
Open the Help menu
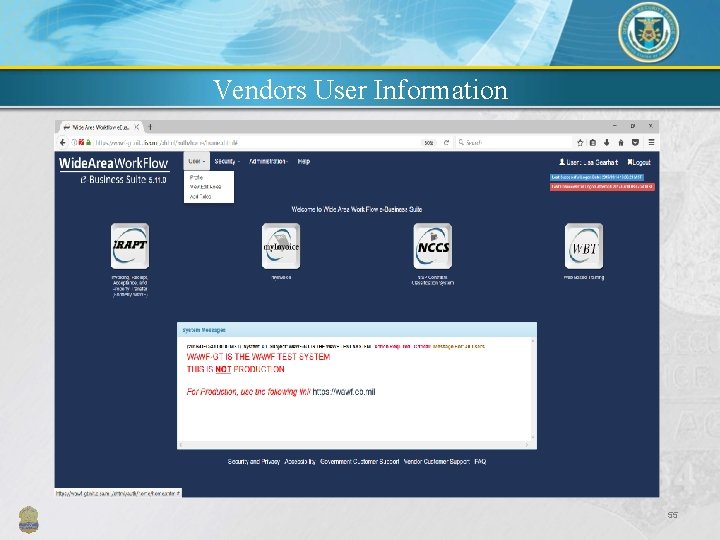304,161
